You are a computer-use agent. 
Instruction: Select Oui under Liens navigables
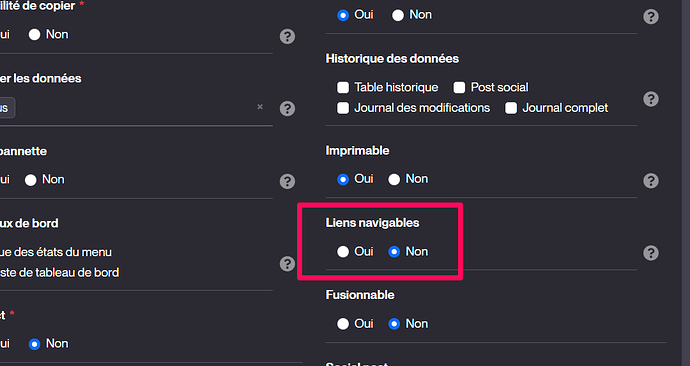(x=343, y=252)
